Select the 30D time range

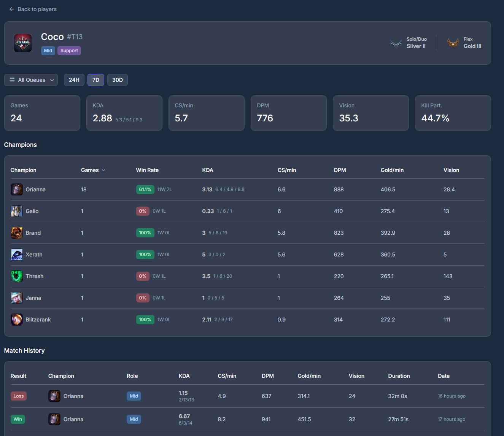pos(118,80)
